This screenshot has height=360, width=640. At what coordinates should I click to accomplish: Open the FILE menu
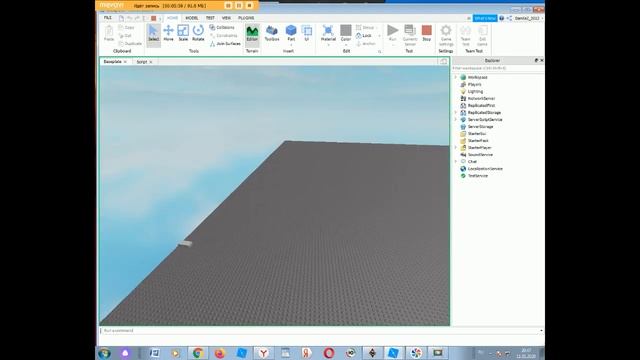pyautogui.click(x=107, y=18)
